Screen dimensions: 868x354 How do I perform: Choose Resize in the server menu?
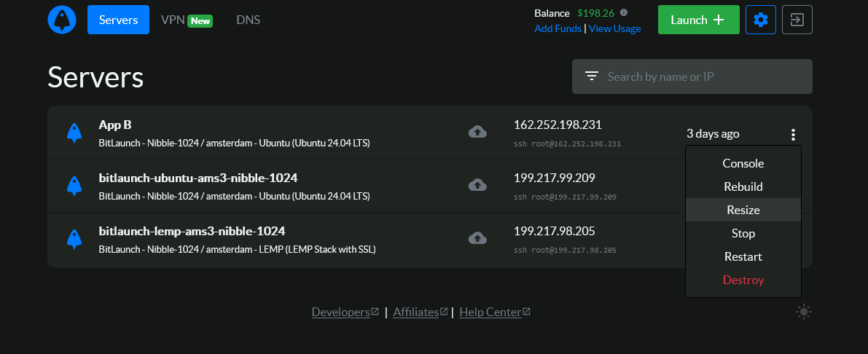tap(743, 210)
